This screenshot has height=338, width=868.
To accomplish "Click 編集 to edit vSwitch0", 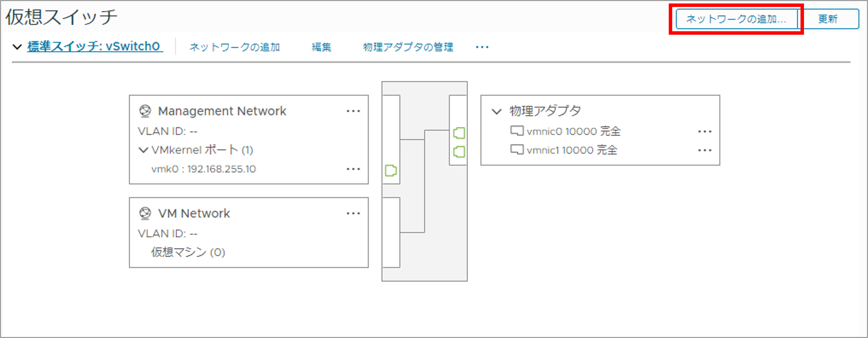I will [x=321, y=47].
